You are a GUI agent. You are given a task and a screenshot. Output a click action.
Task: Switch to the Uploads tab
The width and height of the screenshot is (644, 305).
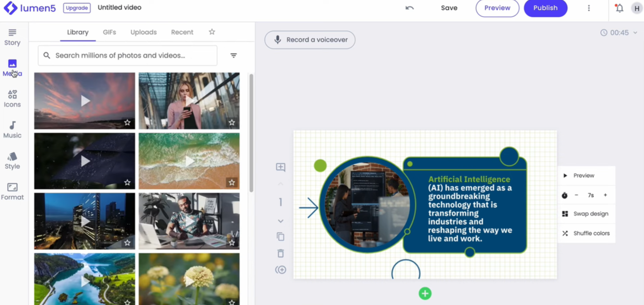[x=143, y=32]
